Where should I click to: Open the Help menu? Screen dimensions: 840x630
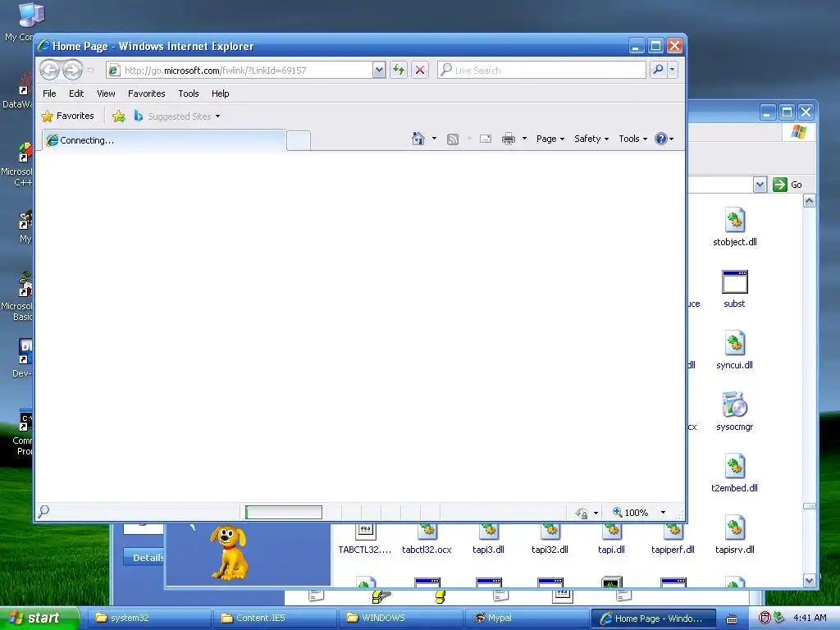220,94
